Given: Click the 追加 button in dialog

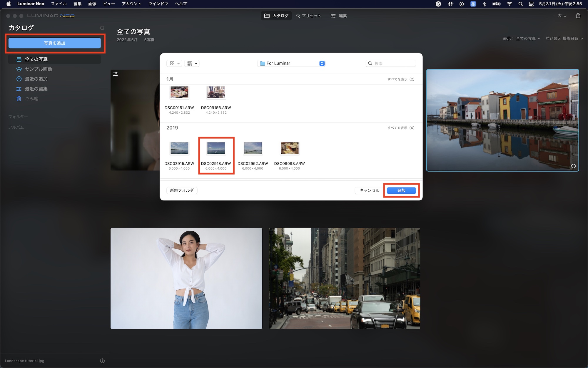Looking at the screenshot, I should tap(401, 190).
